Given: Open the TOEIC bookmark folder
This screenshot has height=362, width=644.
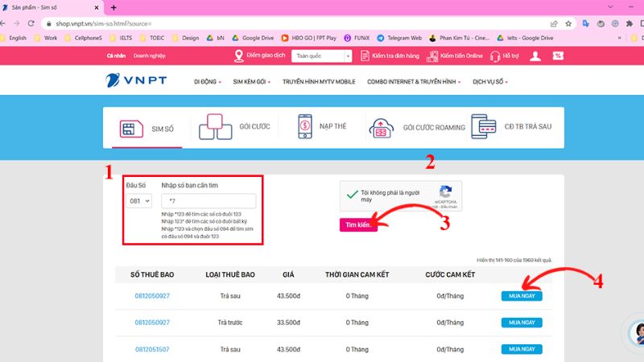Looking at the screenshot, I should 152,38.
